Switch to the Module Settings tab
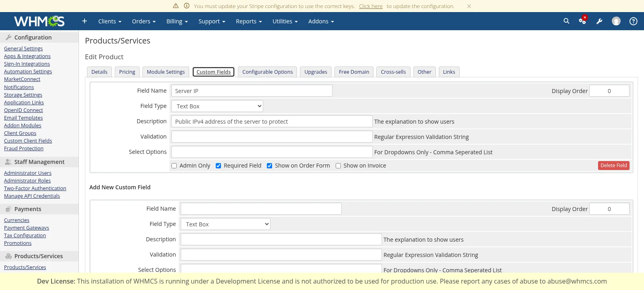This screenshot has width=644, height=290. [166, 72]
